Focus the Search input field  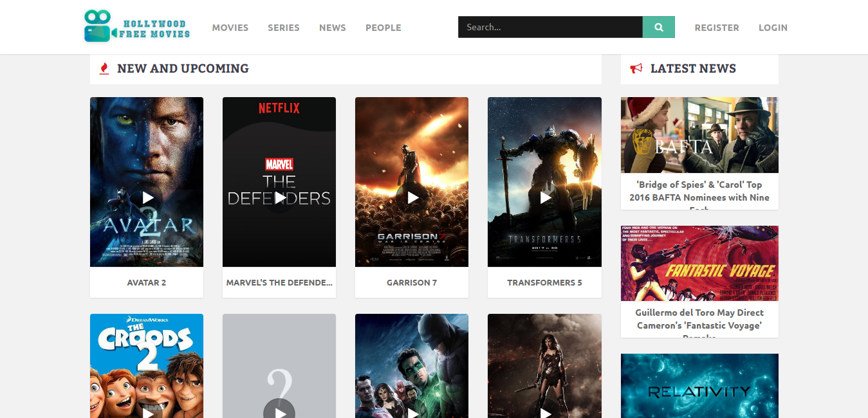(550, 27)
